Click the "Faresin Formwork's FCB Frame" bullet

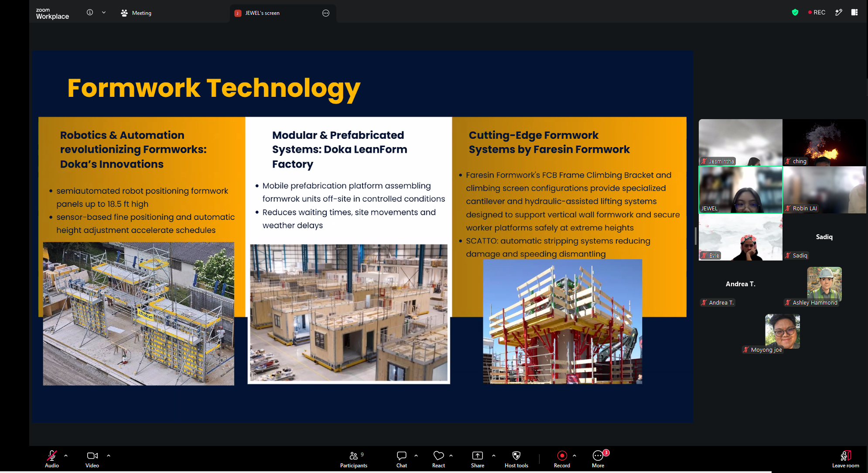[573, 201]
